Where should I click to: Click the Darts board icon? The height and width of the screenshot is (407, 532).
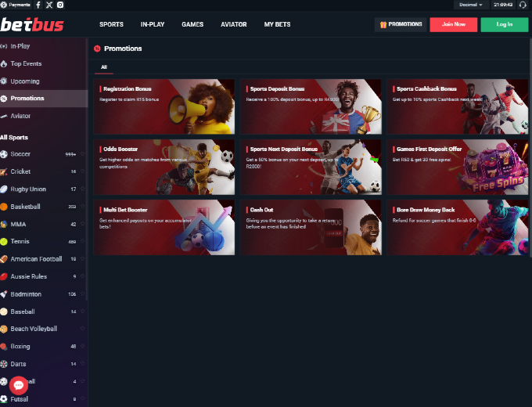tap(4, 364)
